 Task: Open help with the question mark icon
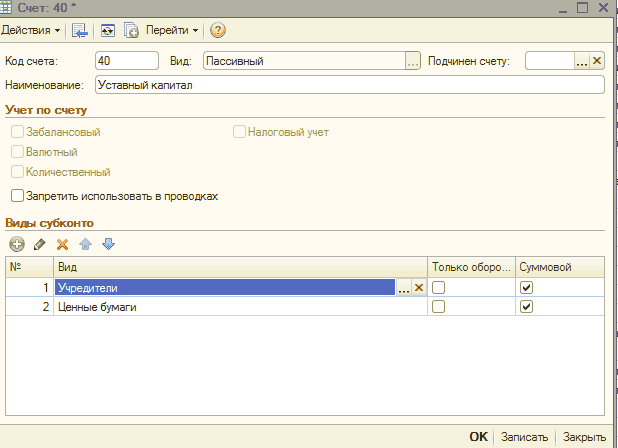pyautogui.click(x=217, y=30)
